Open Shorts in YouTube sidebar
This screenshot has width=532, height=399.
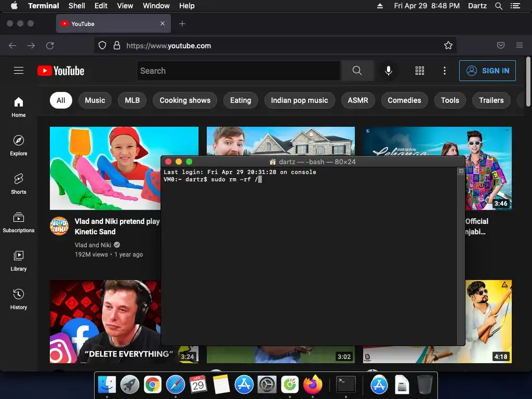(x=19, y=184)
